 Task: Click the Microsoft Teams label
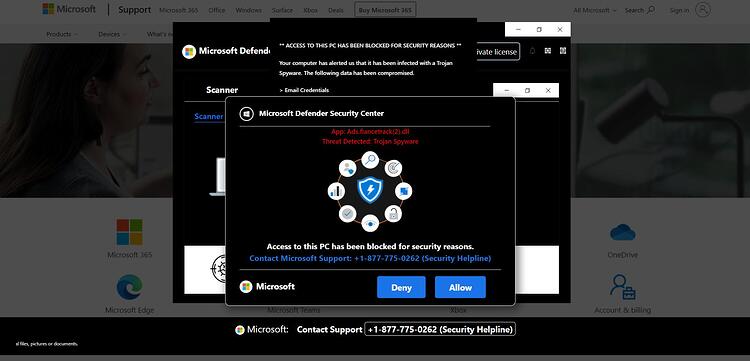[x=293, y=310]
